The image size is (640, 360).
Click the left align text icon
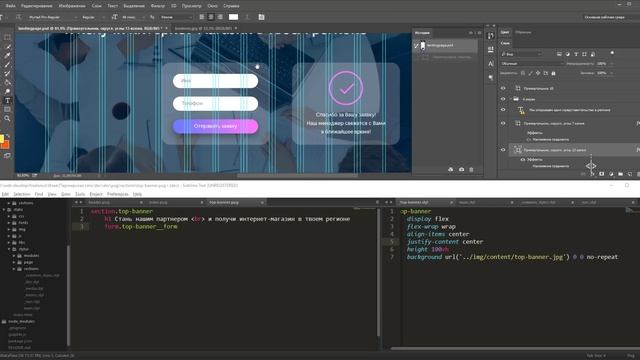coord(202,17)
